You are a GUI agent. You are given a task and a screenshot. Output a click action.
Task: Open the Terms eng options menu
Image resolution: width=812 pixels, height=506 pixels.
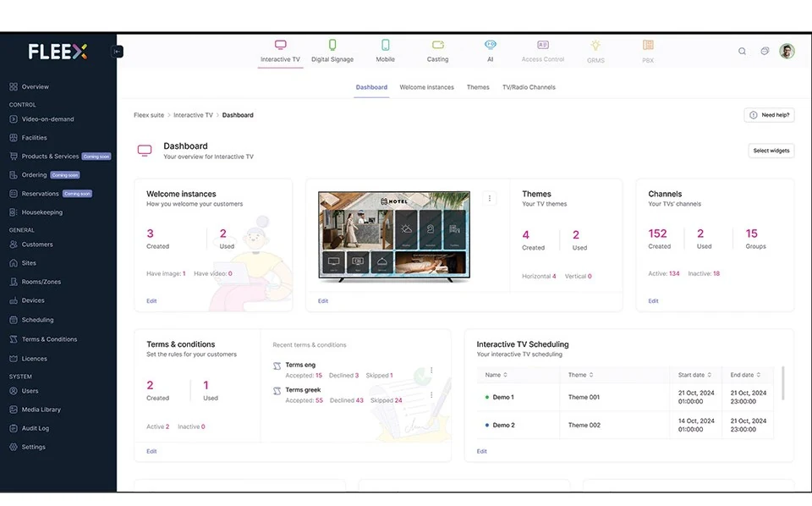pos(431,370)
